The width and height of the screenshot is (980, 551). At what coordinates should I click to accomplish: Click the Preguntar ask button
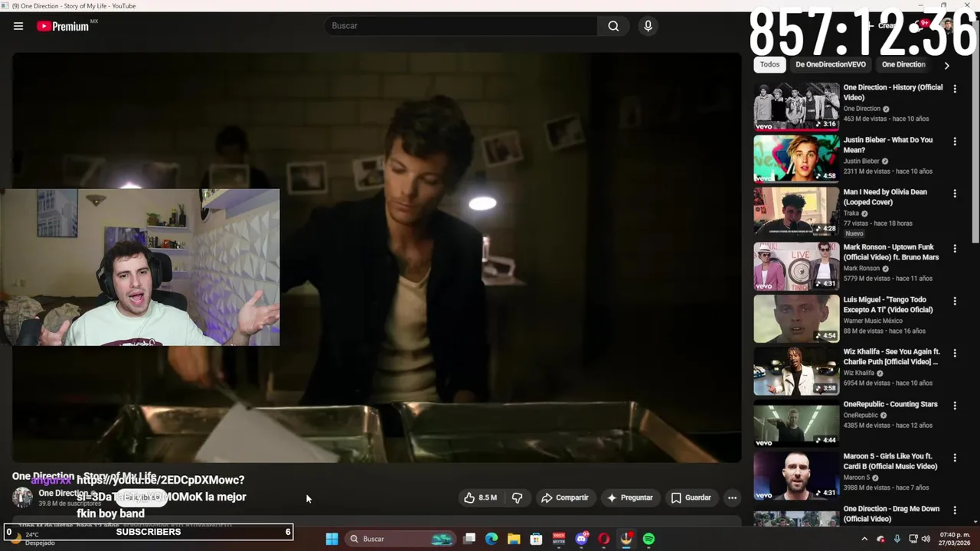[629, 497]
